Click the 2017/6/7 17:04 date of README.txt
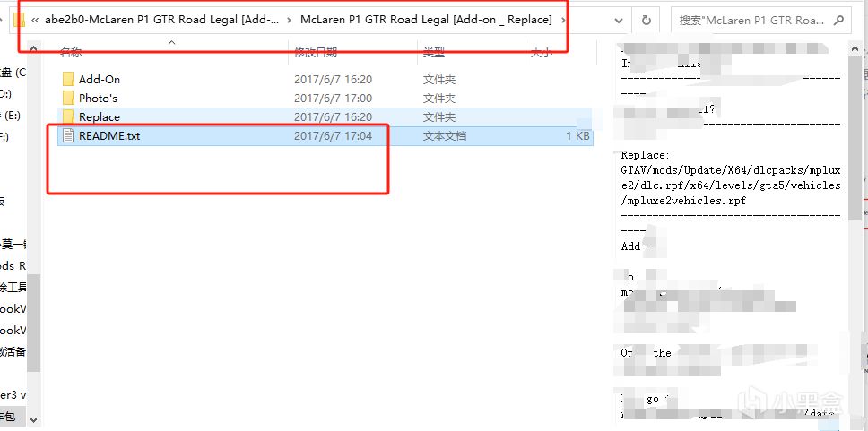Viewport: 868px width, 431px height. (x=334, y=135)
